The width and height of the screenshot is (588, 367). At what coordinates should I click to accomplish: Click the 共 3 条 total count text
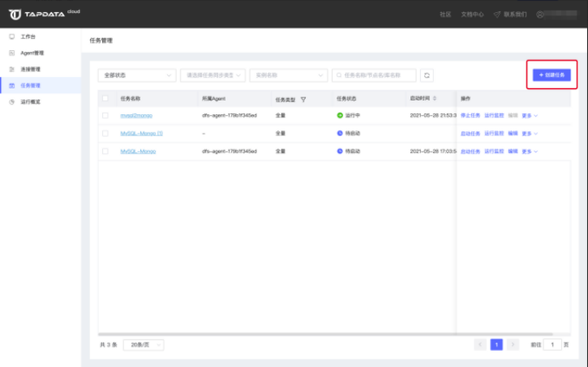point(109,344)
